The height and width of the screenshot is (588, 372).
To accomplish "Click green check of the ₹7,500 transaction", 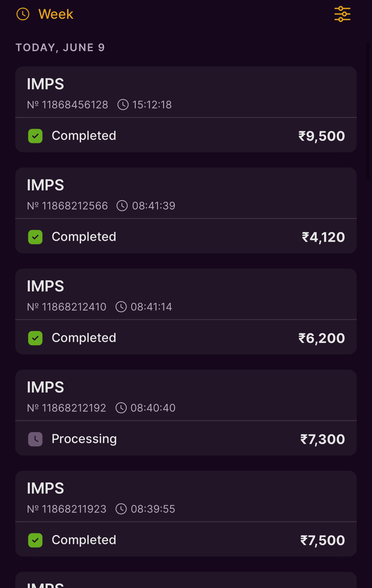I will pos(35,540).
